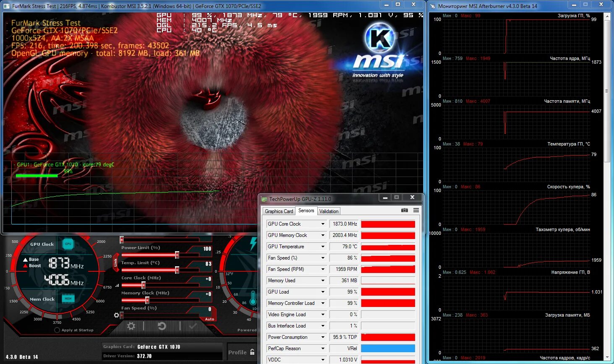Viewport: 614px width, 364px height.
Task: Click VDDC sensor dropdown
Action: tap(323, 360)
